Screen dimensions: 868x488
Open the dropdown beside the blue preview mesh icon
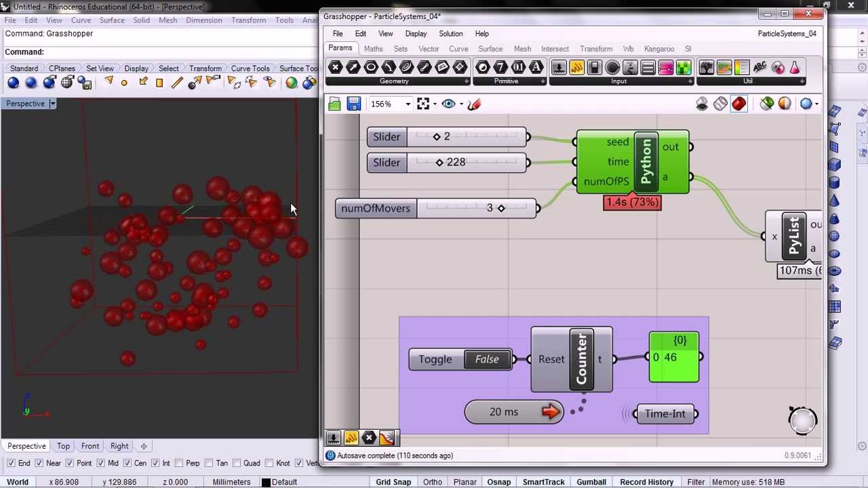pos(816,104)
